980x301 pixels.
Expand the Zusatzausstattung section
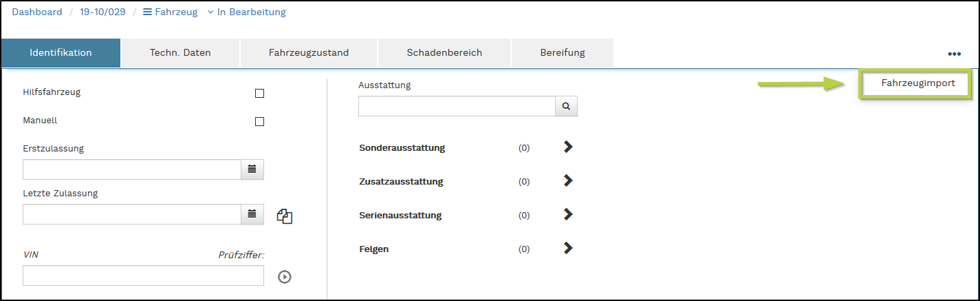point(567,180)
